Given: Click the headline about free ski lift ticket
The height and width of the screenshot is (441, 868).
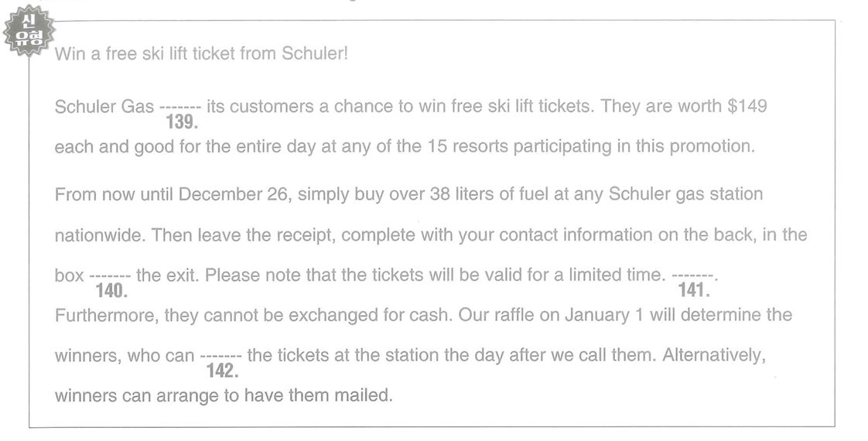Looking at the screenshot, I should [x=201, y=53].
